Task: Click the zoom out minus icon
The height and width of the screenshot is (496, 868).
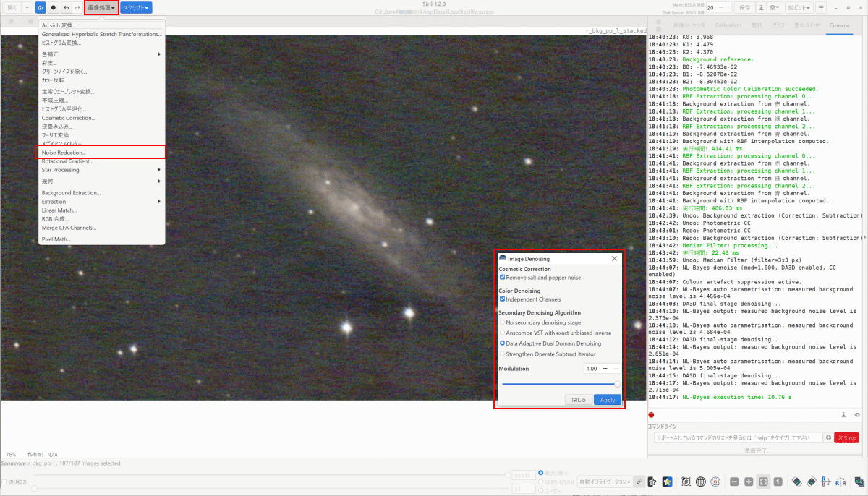Action: pos(734,482)
